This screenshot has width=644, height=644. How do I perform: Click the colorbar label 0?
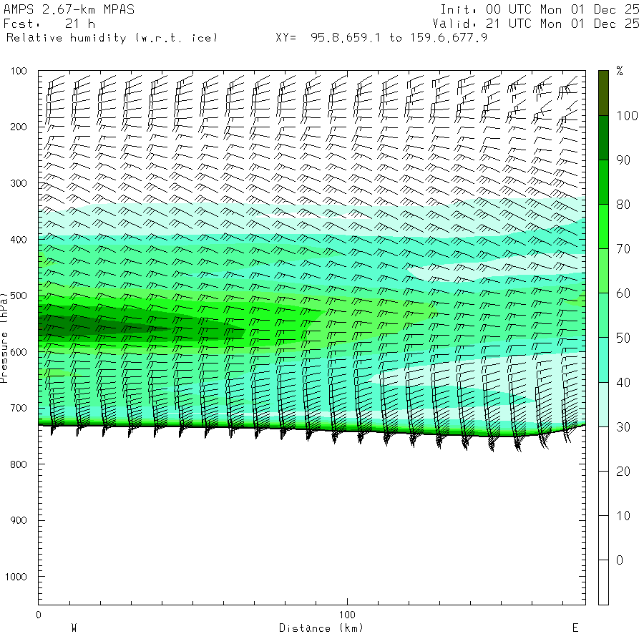(620, 560)
